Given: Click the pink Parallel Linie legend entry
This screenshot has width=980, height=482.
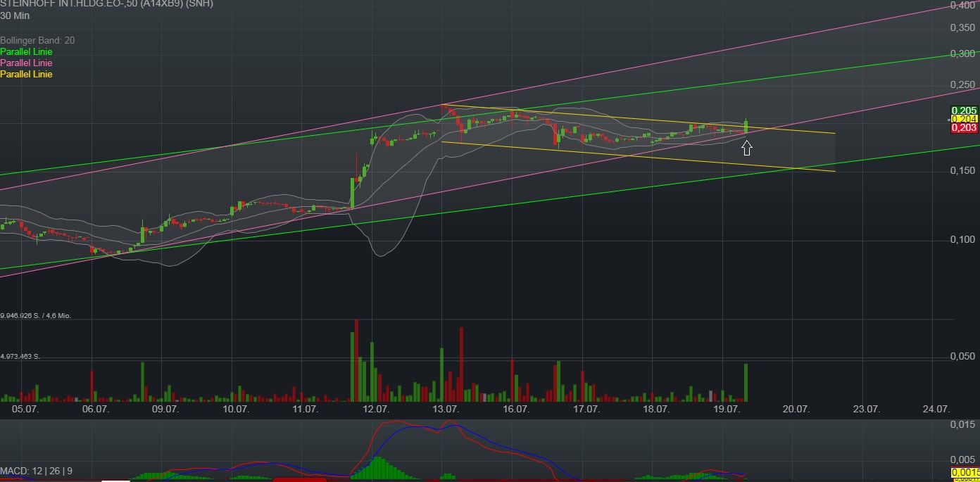Looking at the screenshot, I should (26, 63).
